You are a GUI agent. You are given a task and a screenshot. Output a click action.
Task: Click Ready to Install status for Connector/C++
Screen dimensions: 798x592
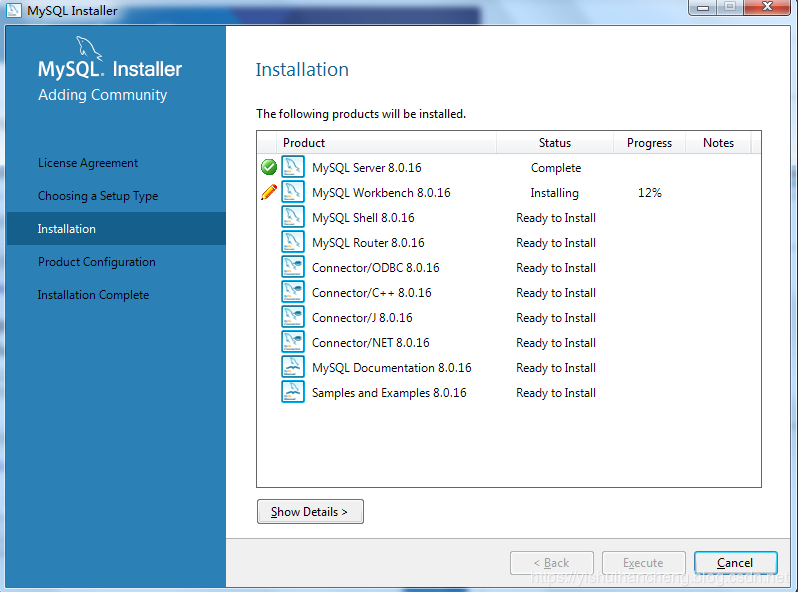pyautogui.click(x=556, y=293)
